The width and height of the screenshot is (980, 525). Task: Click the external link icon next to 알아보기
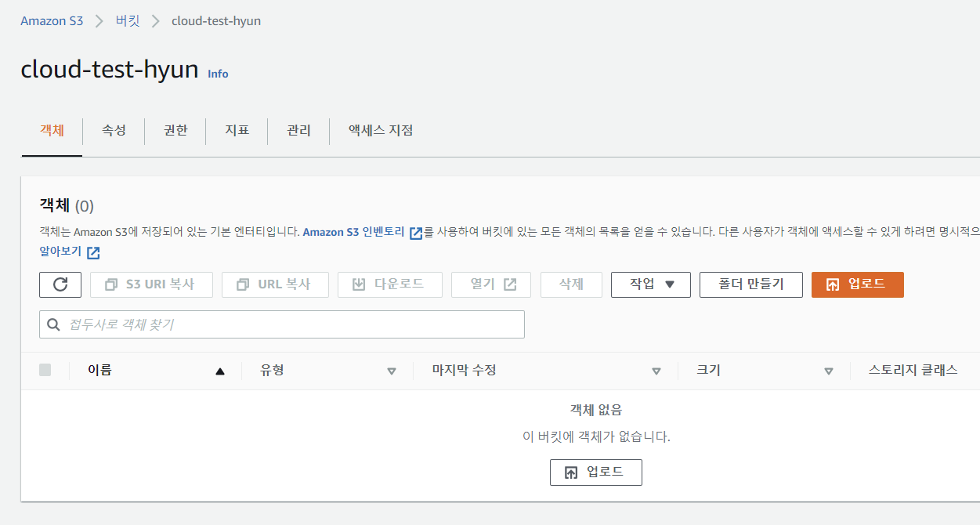coord(93,252)
